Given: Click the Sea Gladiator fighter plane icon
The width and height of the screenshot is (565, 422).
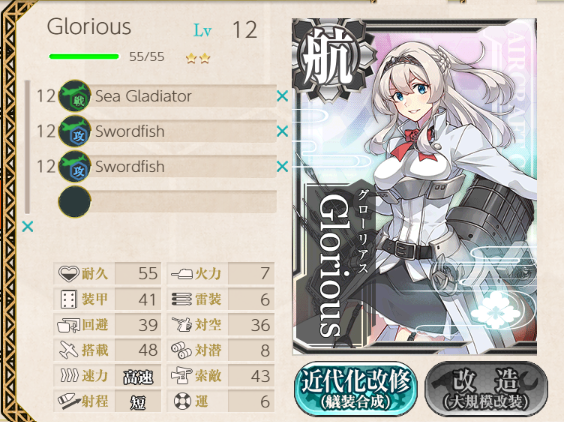Looking at the screenshot, I should [75, 96].
